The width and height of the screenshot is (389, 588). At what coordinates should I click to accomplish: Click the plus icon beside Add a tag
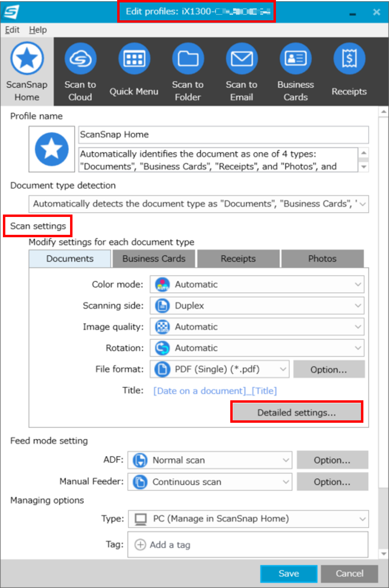point(140,545)
